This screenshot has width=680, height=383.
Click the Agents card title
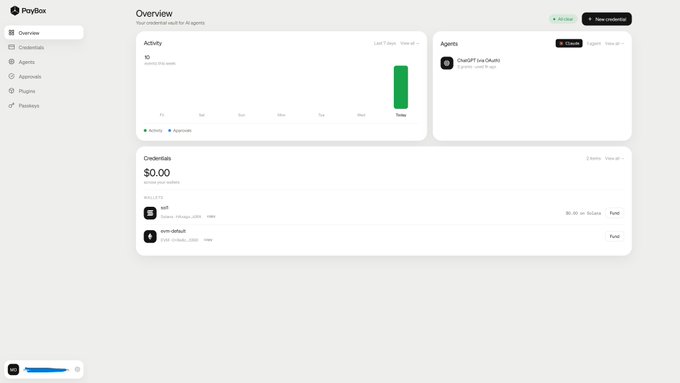(449, 44)
